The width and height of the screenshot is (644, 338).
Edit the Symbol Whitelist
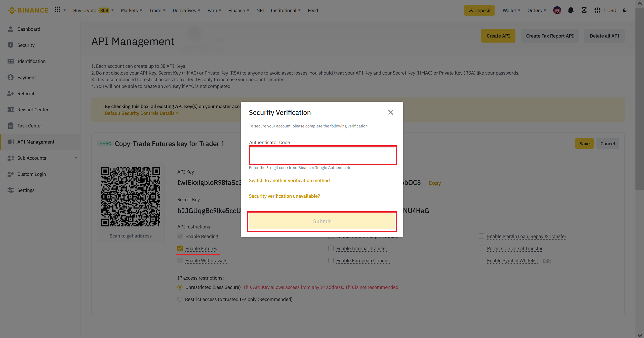pyautogui.click(x=547, y=261)
